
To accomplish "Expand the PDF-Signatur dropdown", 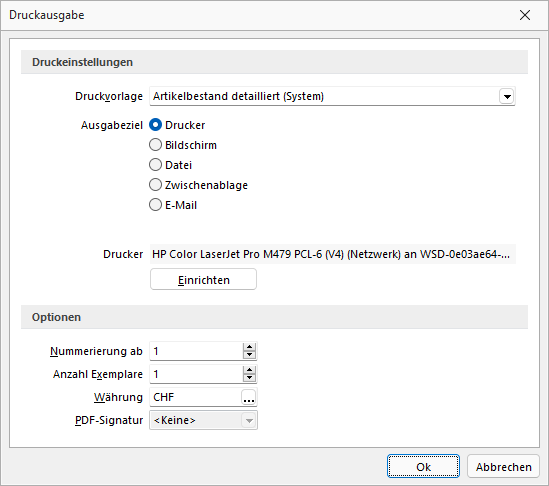I will tap(249, 420).
